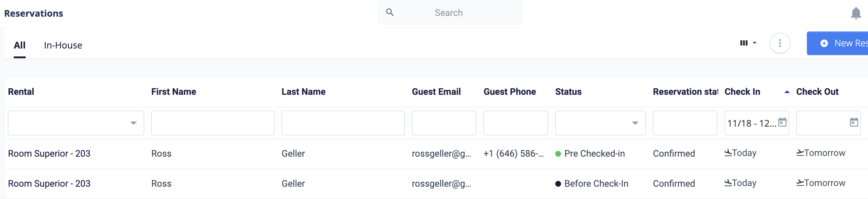This screenshot has width=868, height=199.
Task: Open the Pre Checked-in Ross Geller reservation
Action: pos(434,154)
